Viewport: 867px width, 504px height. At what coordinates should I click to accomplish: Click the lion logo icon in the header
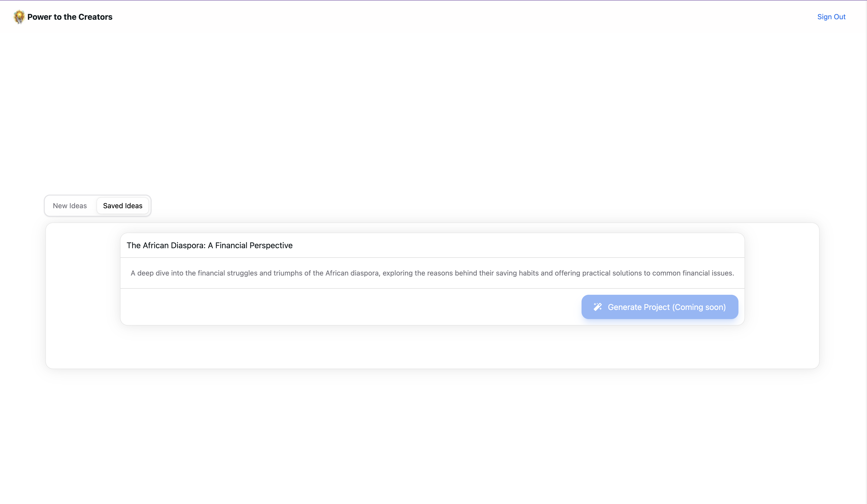(x=19, y=16)
